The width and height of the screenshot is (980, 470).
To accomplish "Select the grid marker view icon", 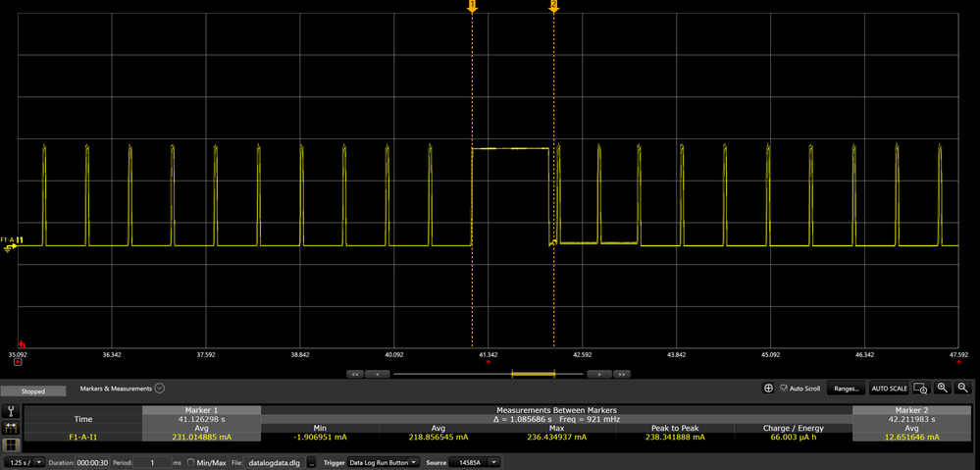I will click(13, 445).
